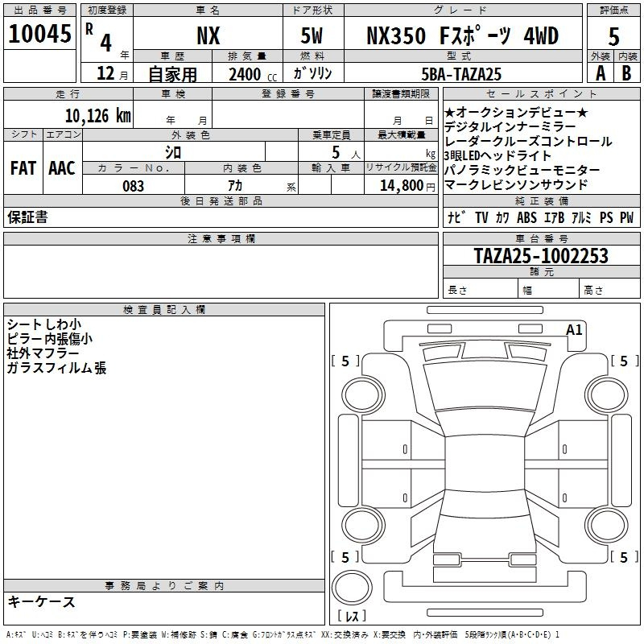Viewport: 644px width, 644px height.
Task: Select the grade NX350 Fスポーツ 4WD
Action: click(x=462, y=36)
